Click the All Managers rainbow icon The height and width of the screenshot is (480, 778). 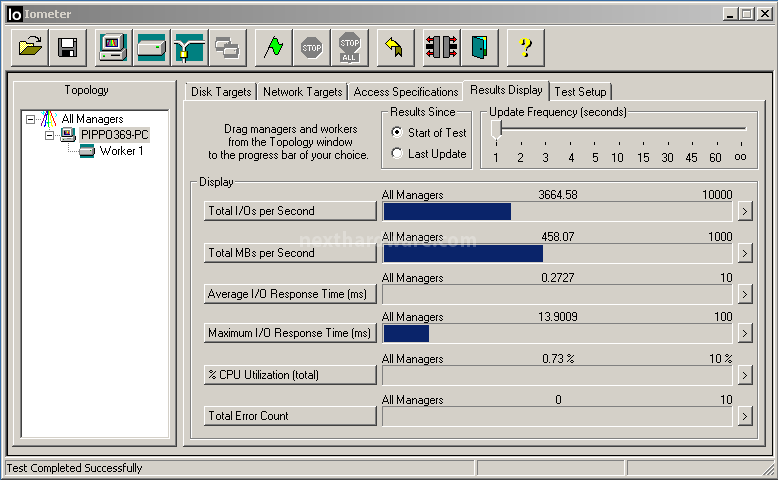click(49, 119)
